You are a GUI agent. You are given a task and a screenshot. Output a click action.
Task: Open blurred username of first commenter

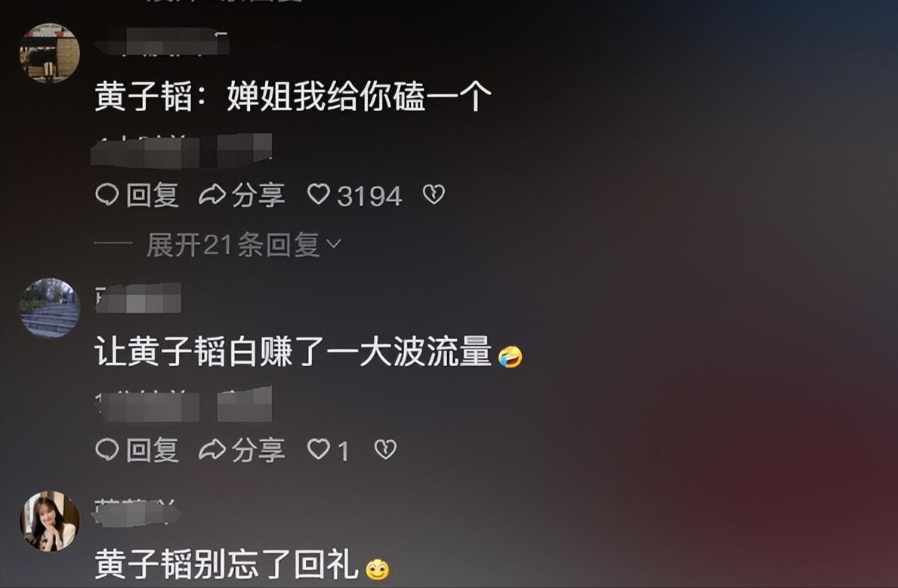[x=162, y=42]
